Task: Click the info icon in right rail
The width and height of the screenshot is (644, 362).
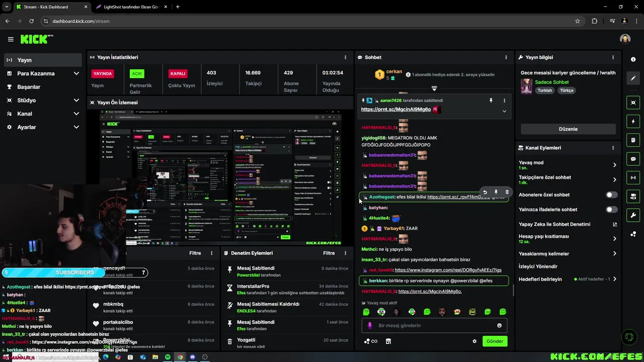Action: point(633,59)
